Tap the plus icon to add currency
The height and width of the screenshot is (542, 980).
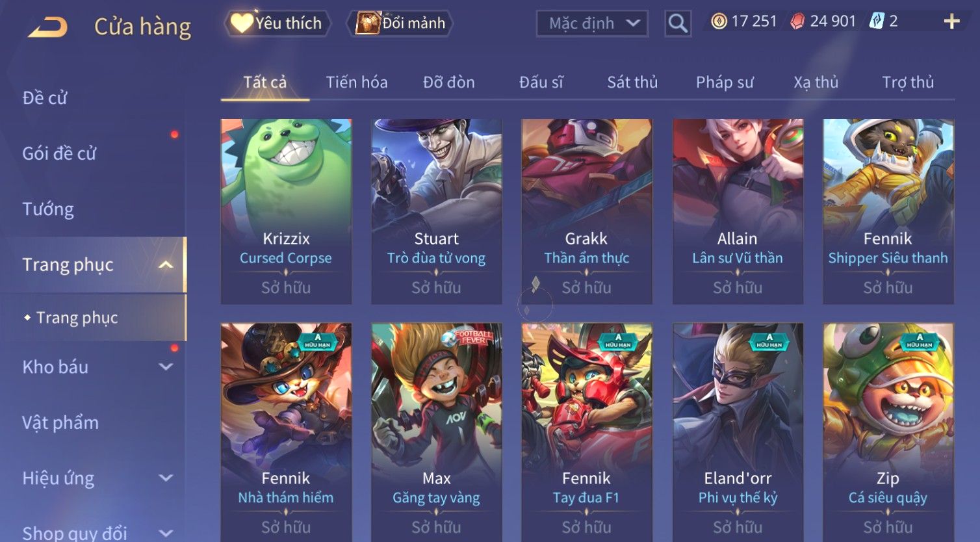point(951,21)
